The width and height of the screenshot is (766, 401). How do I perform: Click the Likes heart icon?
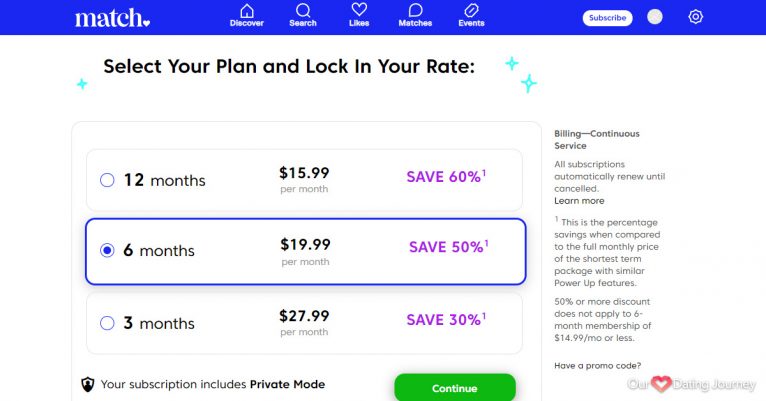coord(359,10)
